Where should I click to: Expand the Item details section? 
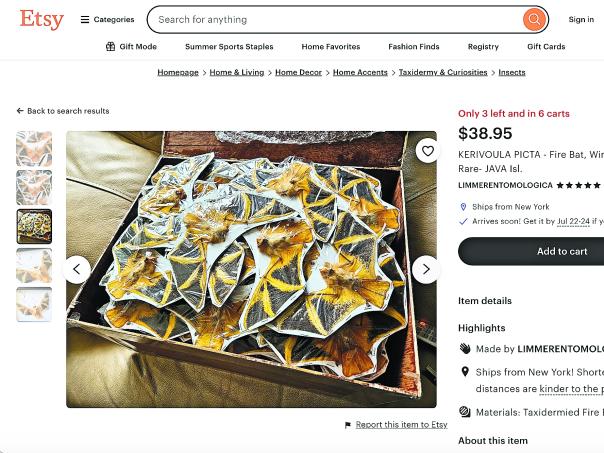[x=485, y=300]
